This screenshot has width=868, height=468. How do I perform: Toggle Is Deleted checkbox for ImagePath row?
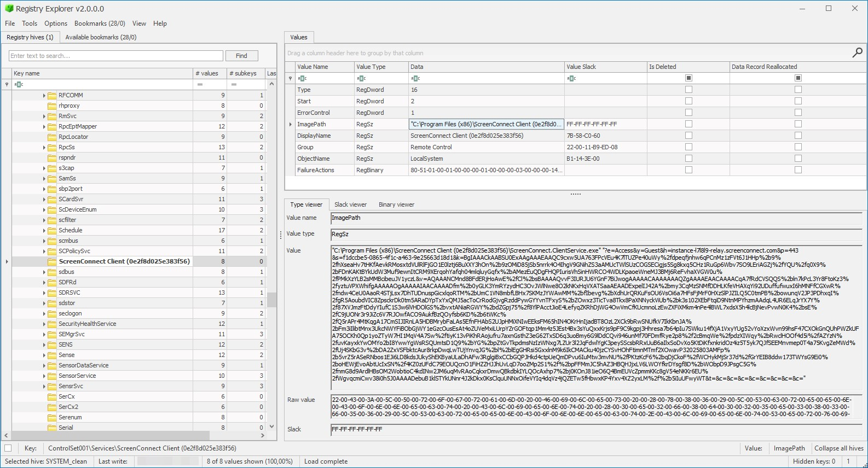[x=688, y=124]
